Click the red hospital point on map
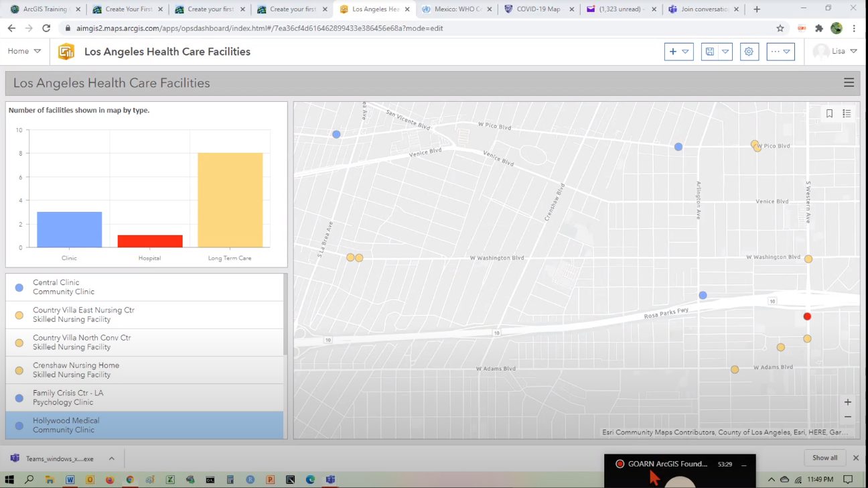 click(x=807, y=316)
